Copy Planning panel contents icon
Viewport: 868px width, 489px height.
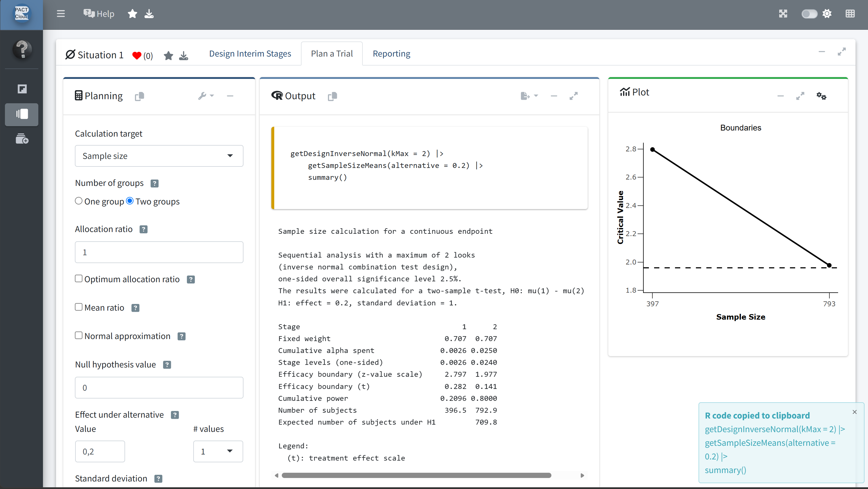coord(140,96)
